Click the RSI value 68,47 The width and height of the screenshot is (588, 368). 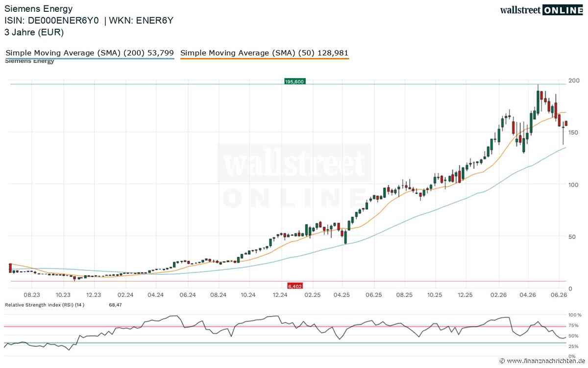[115, 305]
